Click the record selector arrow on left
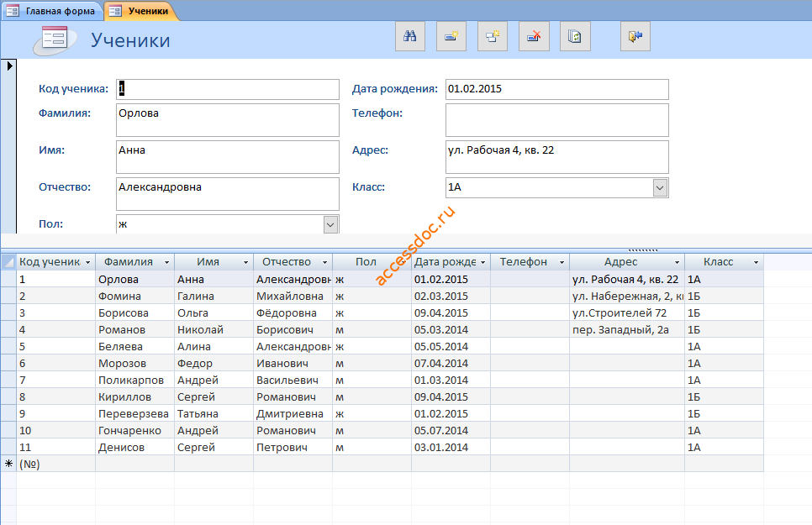Viewport: 812px width, 525px height. tap(9, 66)
